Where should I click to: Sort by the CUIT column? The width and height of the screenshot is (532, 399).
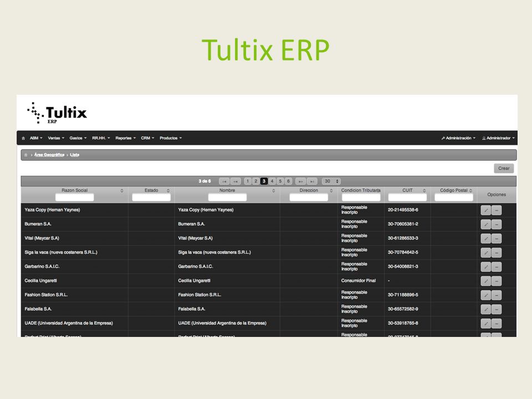click(424, 191)
